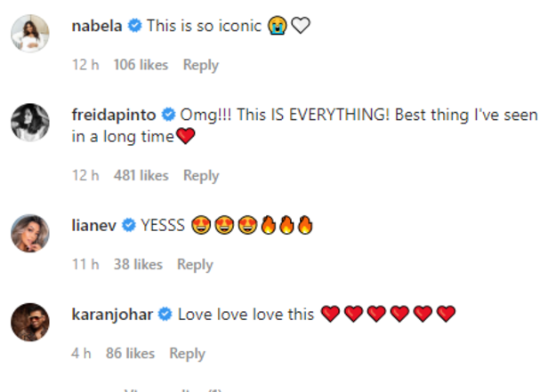This screenshot has width=548, height=392.
Task: Reply to nabela's comment
Action: coord(200,65)
